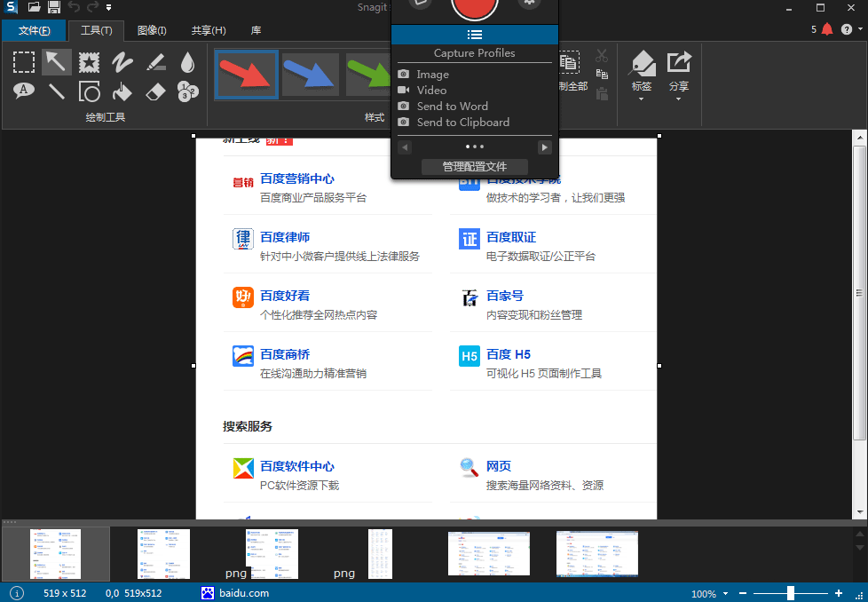This screenshot has height=602, width=868.
Task: Select the marquee Selection tool
Action: (x=24, y=62)
